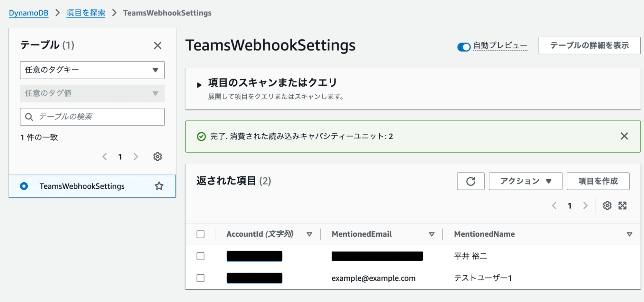Go to previous page of returned items
Viewport: 644px width, 302px height.
[554, 205]
